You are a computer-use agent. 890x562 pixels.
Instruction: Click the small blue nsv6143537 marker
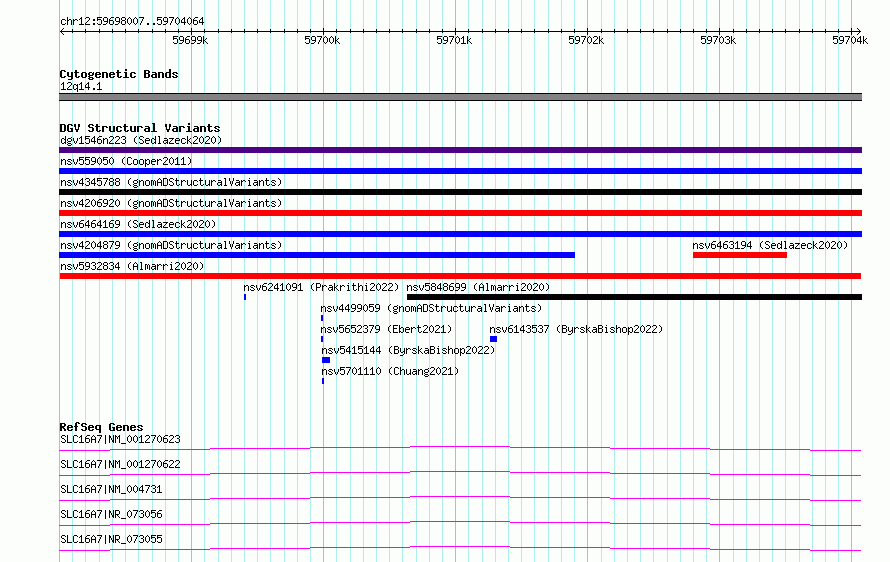tap(493, 339)
